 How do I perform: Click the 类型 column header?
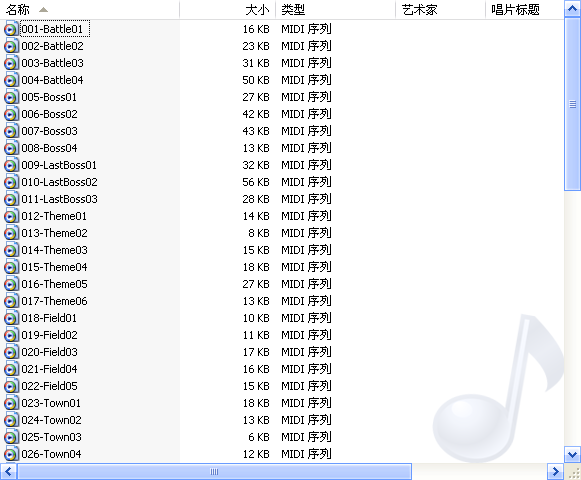(x=335, y=10)
